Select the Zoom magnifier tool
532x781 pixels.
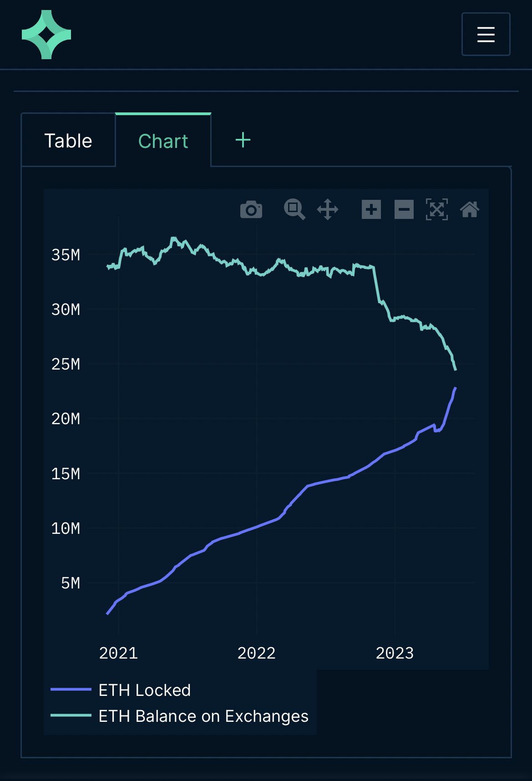[x=294, y=209]
